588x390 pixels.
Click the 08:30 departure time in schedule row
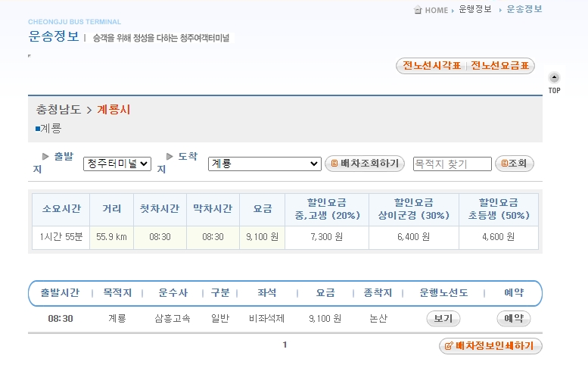coord(61,319)
